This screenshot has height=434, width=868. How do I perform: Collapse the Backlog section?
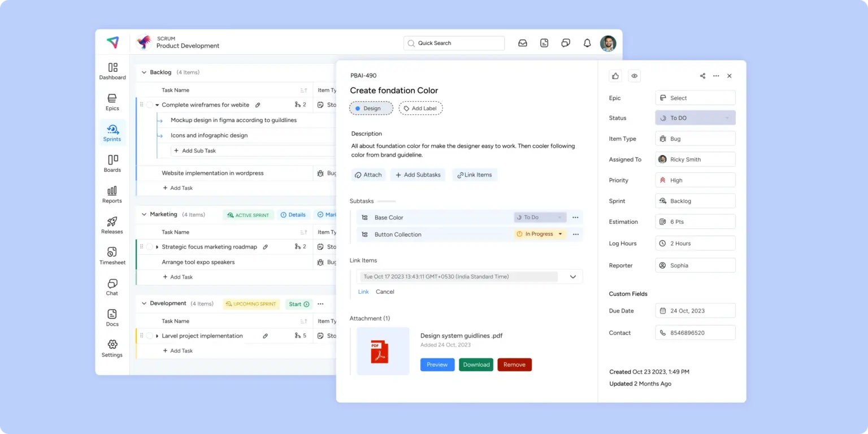[144, 72]
